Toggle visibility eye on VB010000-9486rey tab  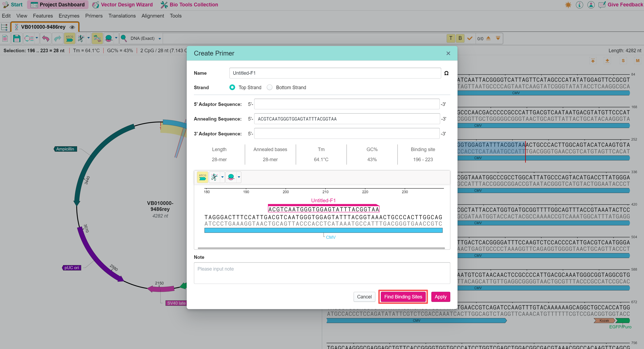[72, 27]
